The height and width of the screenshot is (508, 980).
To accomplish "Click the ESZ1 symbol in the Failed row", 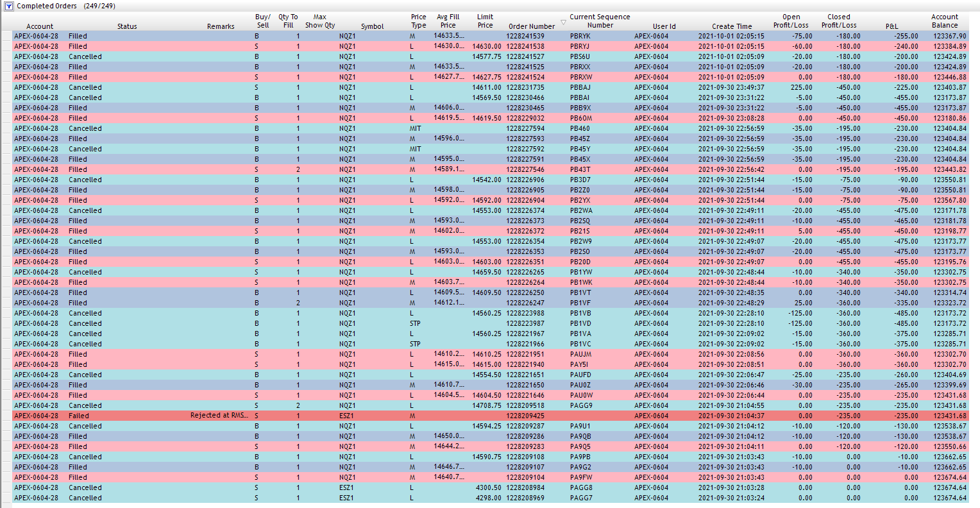I will tap(346, 416).
